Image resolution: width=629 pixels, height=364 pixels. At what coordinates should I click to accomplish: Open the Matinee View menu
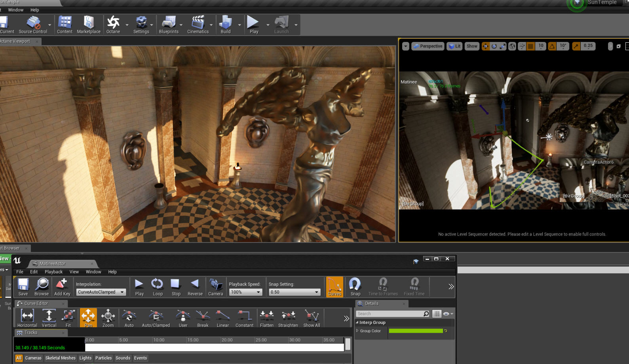(x=74, y=272)
